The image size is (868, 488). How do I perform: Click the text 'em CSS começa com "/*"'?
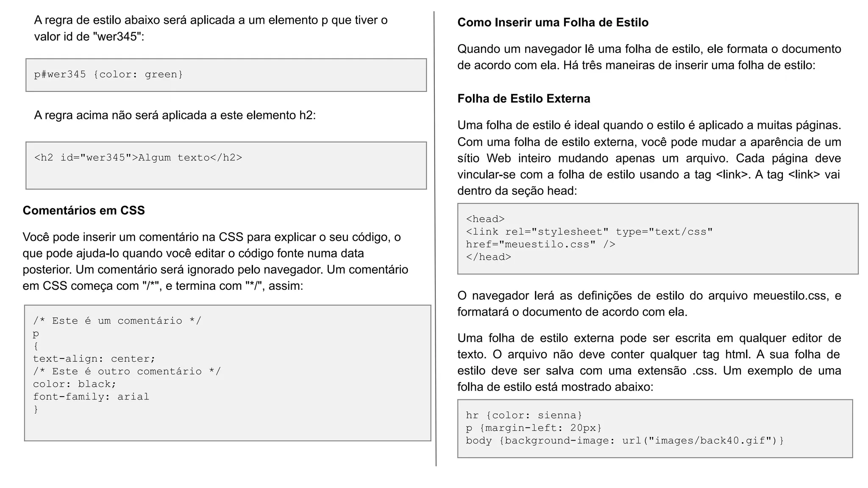[x=91, y=286]
